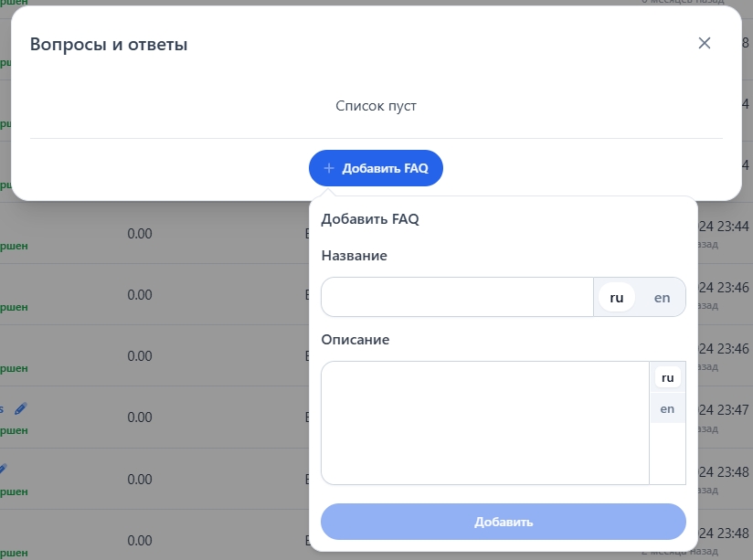The height and width of the screenshot is (560, 753).
Task: Click the plus icon on Добавить FAQ
Action: (329, 168)
